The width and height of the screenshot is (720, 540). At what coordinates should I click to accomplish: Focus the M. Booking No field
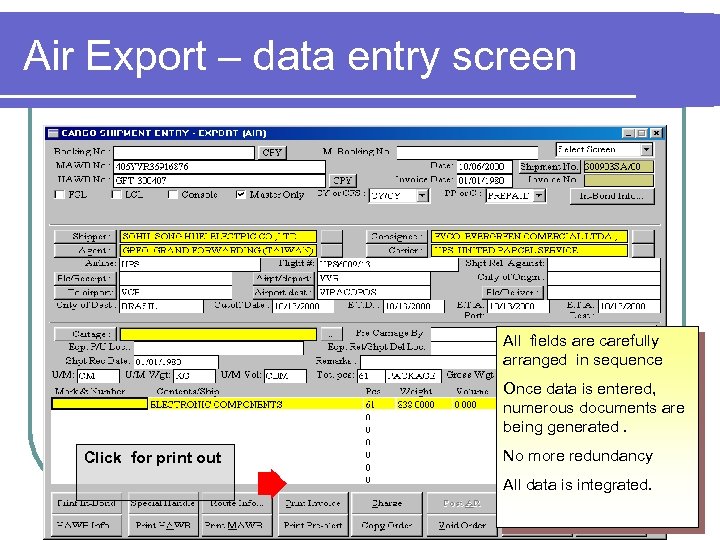coord(467,152)
